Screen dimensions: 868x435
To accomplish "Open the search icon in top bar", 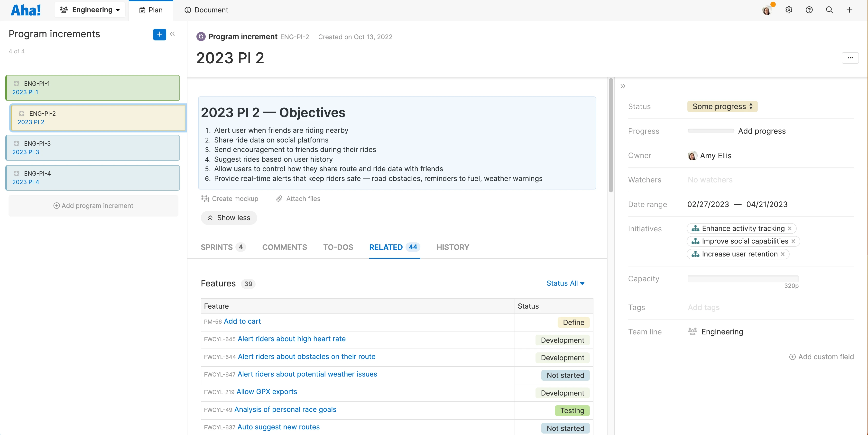I will pos(829,10).
